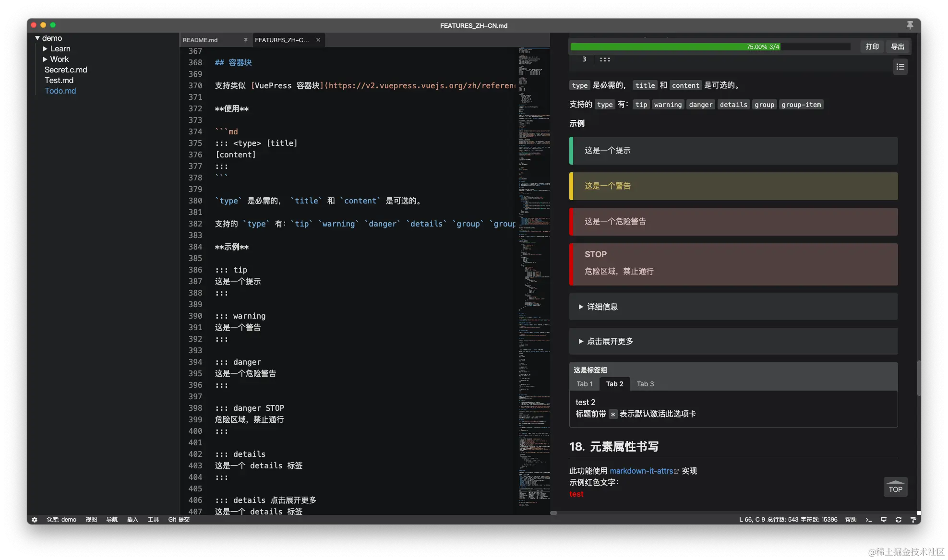Click the sync refresh icon in status bar
The image size is (948, 560).
pos(898,519)
